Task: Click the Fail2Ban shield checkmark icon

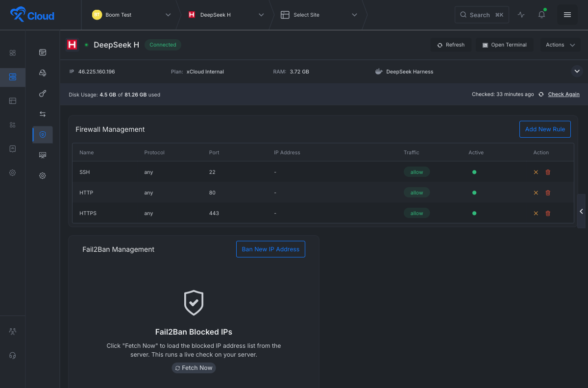Action: coord(194,303)
